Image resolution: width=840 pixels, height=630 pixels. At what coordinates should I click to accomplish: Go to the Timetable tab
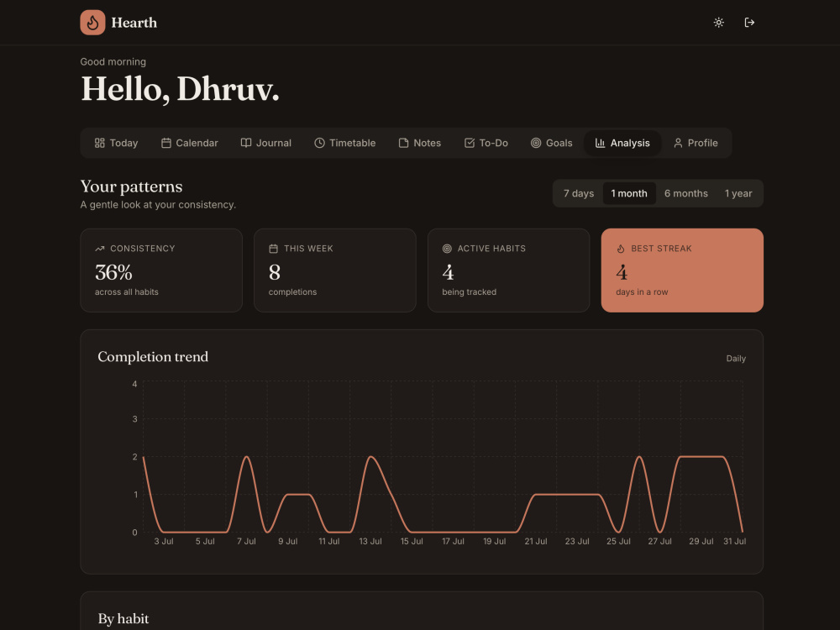click(345, 143)
